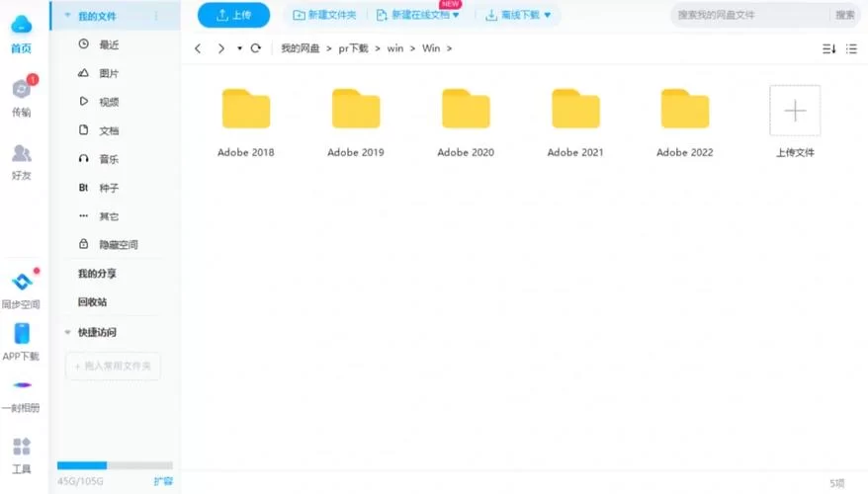Click the 拖入常用文件夹 drop area

[113, 367]
